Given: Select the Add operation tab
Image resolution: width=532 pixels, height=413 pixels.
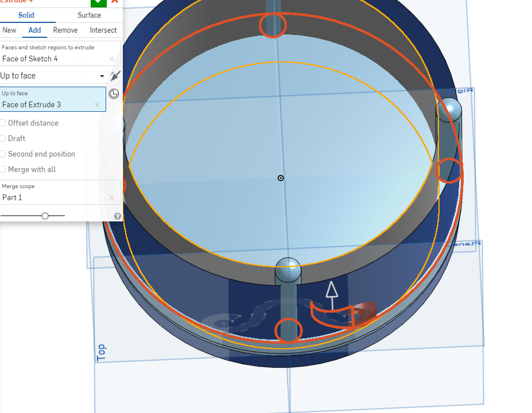Looking at the screenshot, I should pyautogui.click(x=34, y=30).
